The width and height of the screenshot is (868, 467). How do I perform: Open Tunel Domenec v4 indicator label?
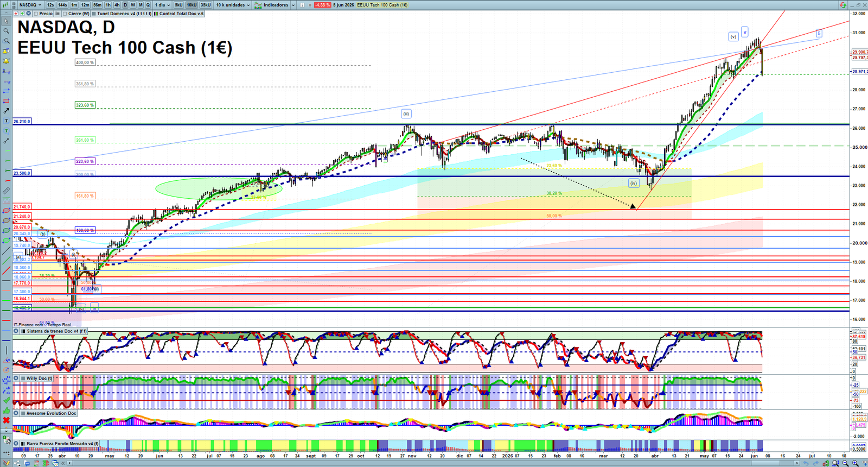122,14
